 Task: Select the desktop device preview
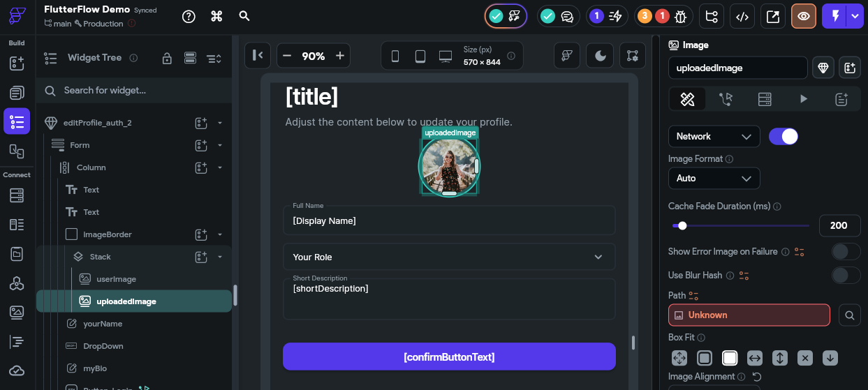pyautogui.click(x=446, y=56)
